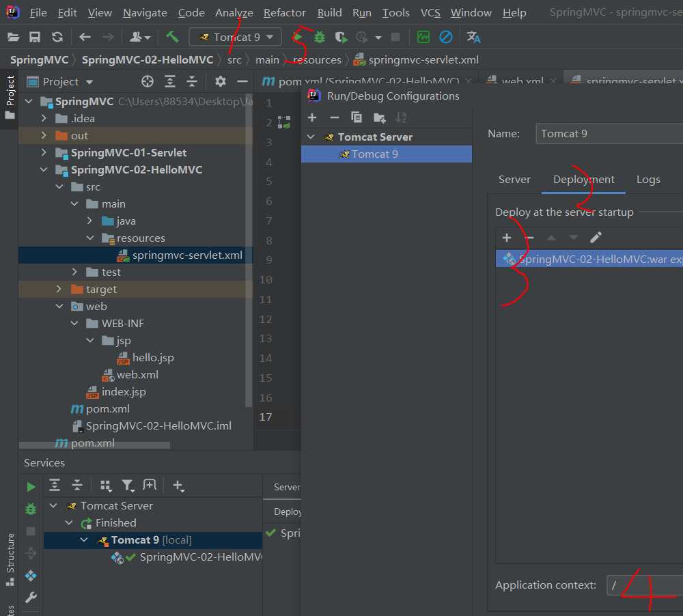
Task: Click the Build project hammer icon
Action: (x=172, y=37)
